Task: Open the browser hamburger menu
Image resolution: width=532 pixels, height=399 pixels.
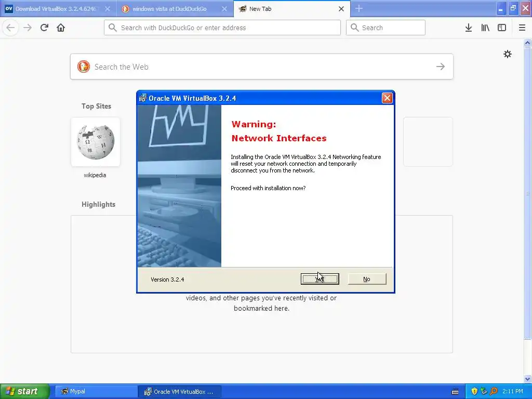Action: [522, 28]
